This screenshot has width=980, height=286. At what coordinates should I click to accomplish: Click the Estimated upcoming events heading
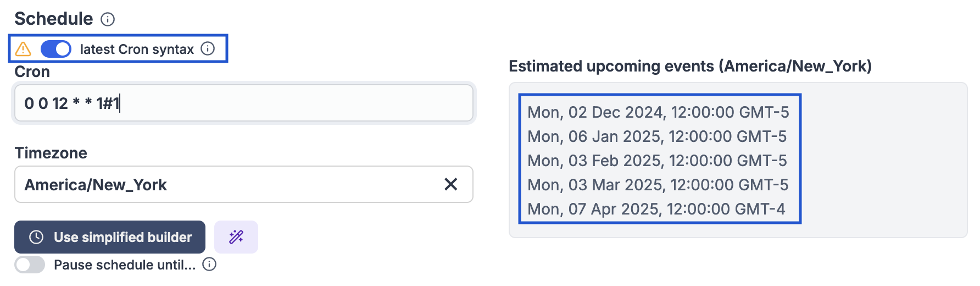(x=690, y=67)
